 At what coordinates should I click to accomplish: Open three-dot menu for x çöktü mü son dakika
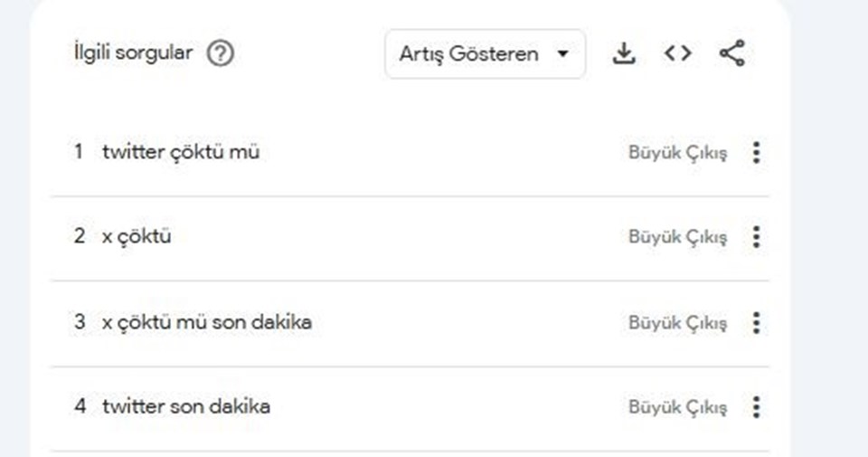point(756,322)
